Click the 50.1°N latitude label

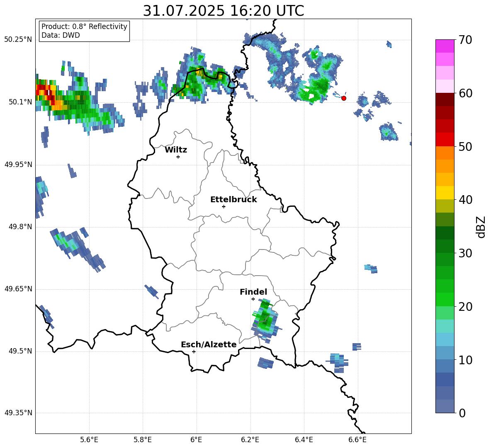(20, 102)
